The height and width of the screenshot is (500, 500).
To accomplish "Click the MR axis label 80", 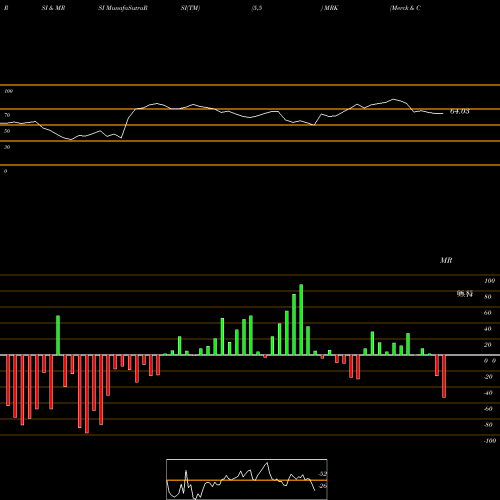I will pyautogui.click(x=488, y=297).
